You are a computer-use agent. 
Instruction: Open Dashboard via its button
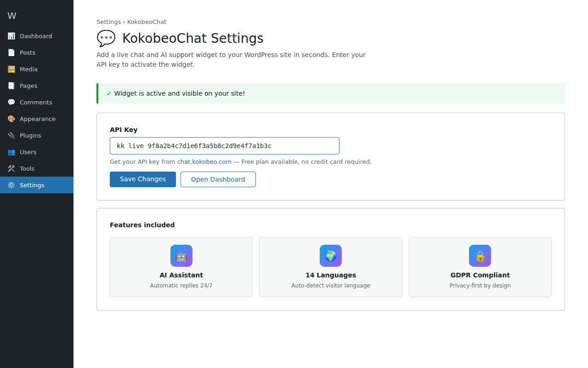(218, 179)
